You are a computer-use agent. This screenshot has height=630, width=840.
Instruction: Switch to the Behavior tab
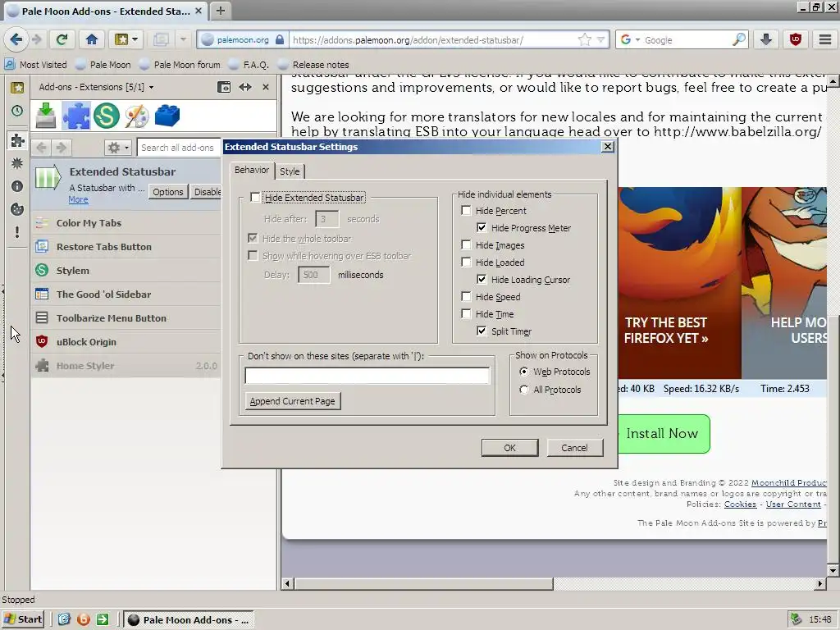[252, 170]
